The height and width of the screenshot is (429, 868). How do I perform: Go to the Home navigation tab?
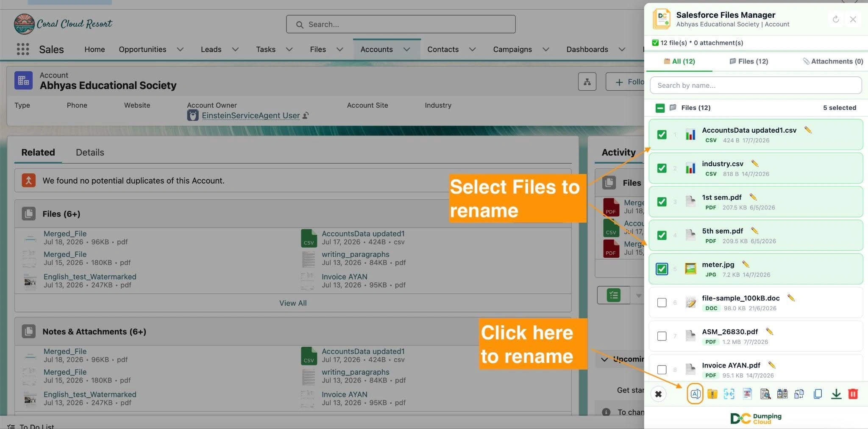(95, 49)
